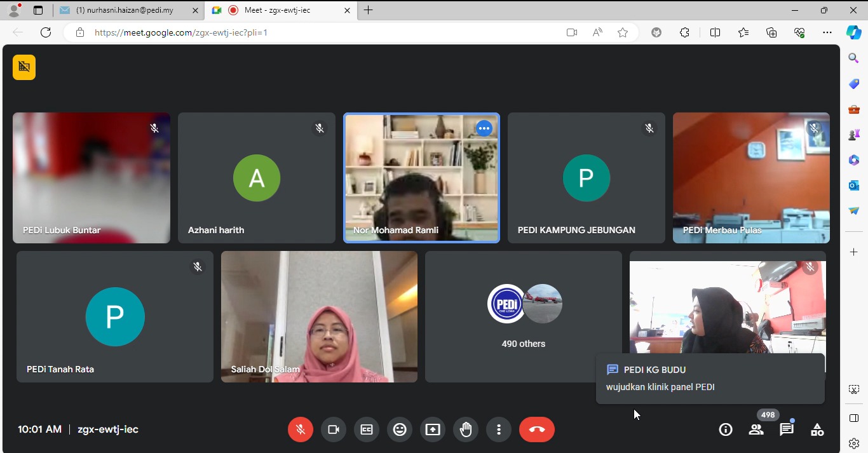868x453 pixels.
Task: Open the sidebar Drop paper plane icon
Action: 854,211
